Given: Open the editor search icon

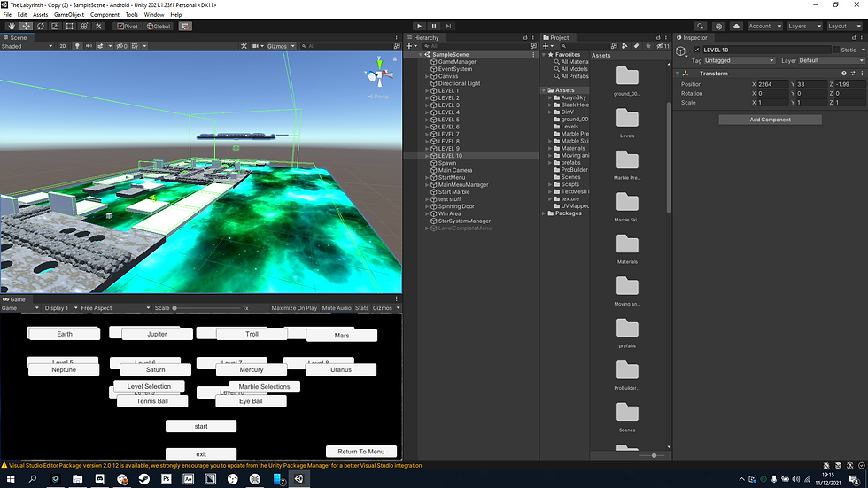Looking at the screenshot, I should tap(701, 26).
